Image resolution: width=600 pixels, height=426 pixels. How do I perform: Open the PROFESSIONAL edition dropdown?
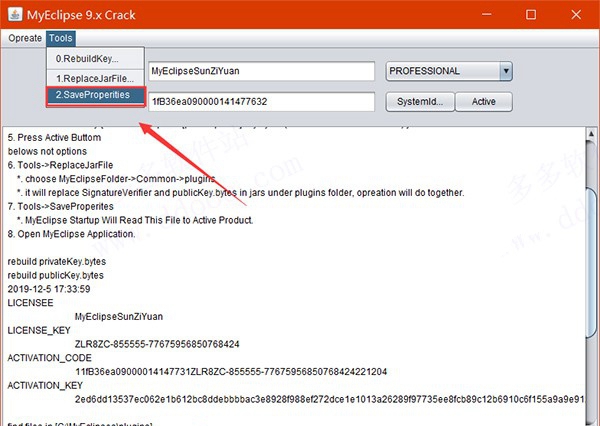449,71
